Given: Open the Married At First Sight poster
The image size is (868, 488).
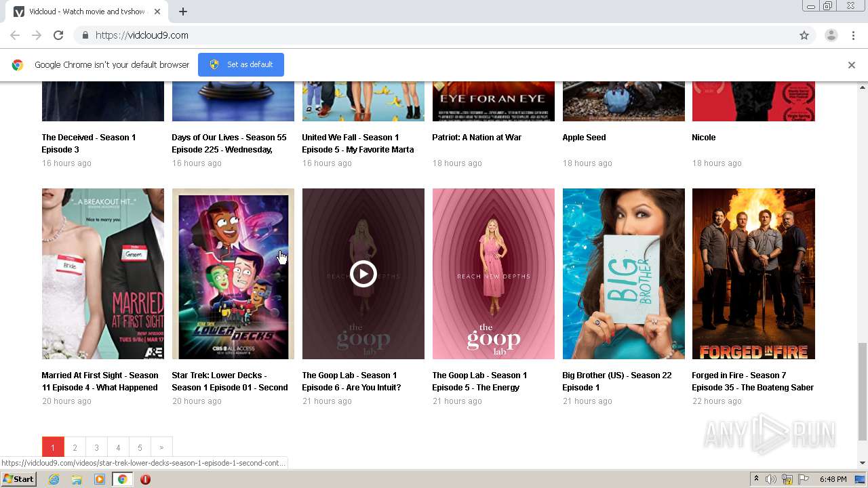Looking at the screenshot, I should click(103, 274).
